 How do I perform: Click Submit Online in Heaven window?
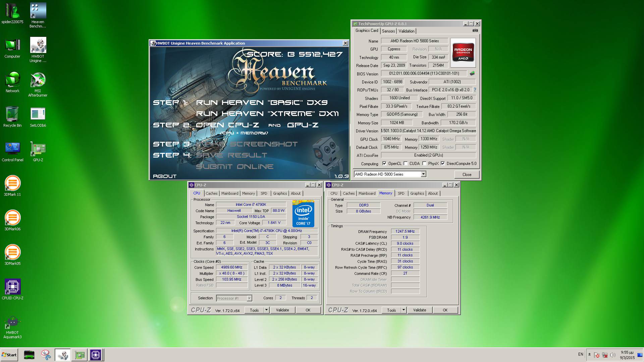pos(234,167)
